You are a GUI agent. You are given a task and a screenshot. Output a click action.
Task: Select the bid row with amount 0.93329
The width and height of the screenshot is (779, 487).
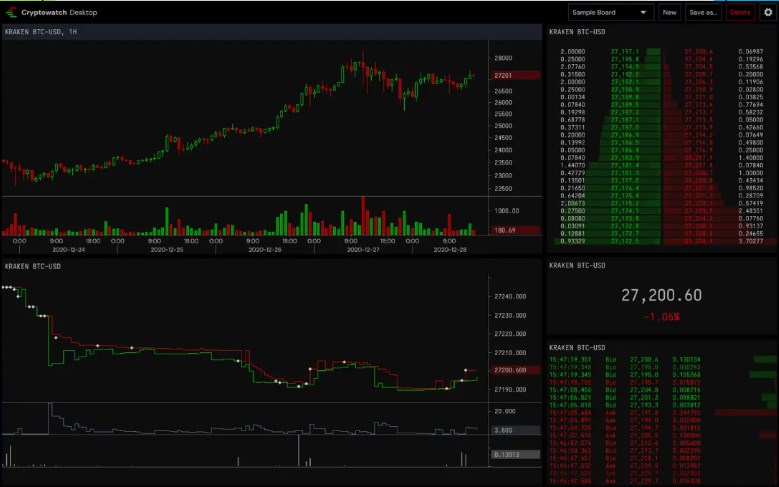click(608, 241)
